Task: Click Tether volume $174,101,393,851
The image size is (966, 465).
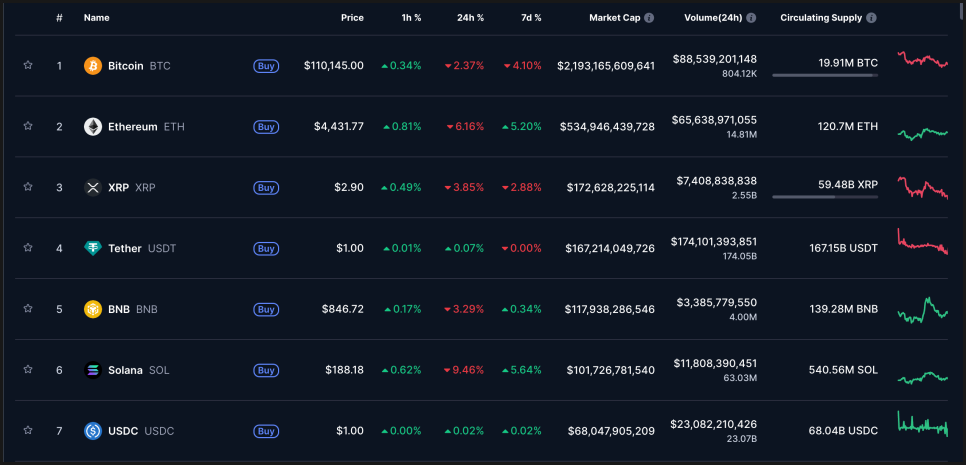Action: click(x=715, y=242)
